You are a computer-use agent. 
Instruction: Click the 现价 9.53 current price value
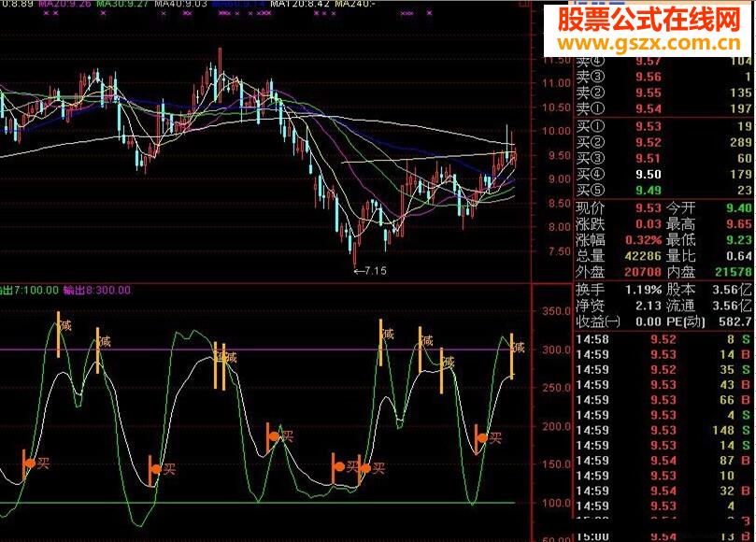[x=648, y=208]
